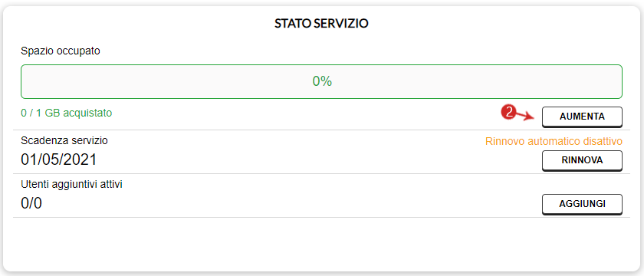Click the 0/0 active users value
644x276 pixels.
coord(31,203)
